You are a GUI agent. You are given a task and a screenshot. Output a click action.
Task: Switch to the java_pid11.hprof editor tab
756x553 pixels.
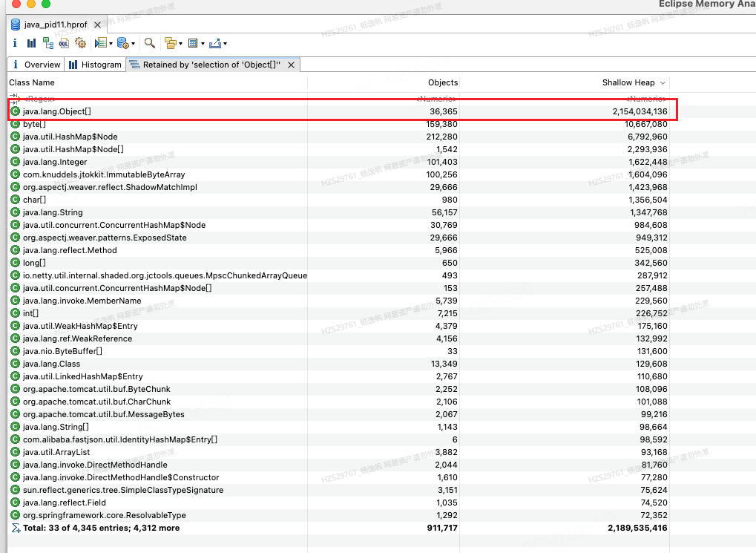[56, 24]
